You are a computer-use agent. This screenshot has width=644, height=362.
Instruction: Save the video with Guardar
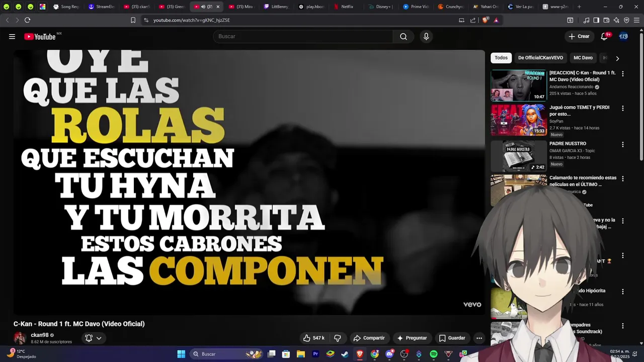(x=452, y=338)
